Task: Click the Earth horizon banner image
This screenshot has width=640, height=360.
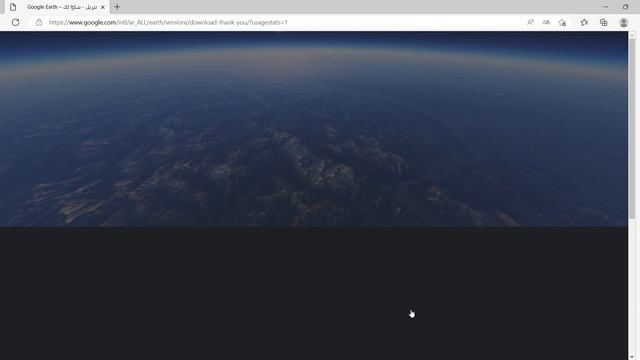Action: 314,129
